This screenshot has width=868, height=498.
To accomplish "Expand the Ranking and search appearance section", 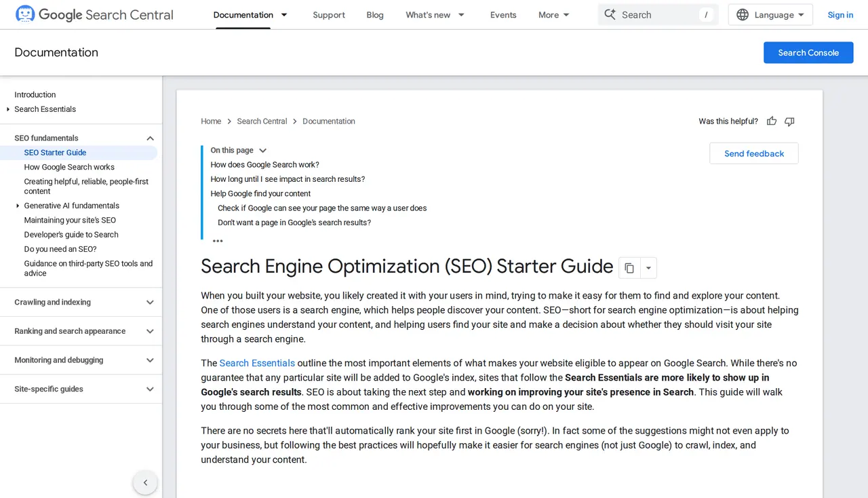I will click(x=151, y=331).
